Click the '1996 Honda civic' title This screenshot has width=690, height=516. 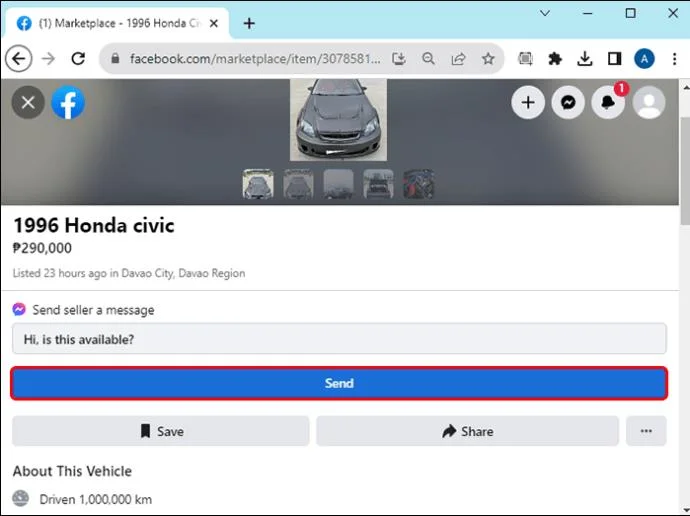point(94,225)
